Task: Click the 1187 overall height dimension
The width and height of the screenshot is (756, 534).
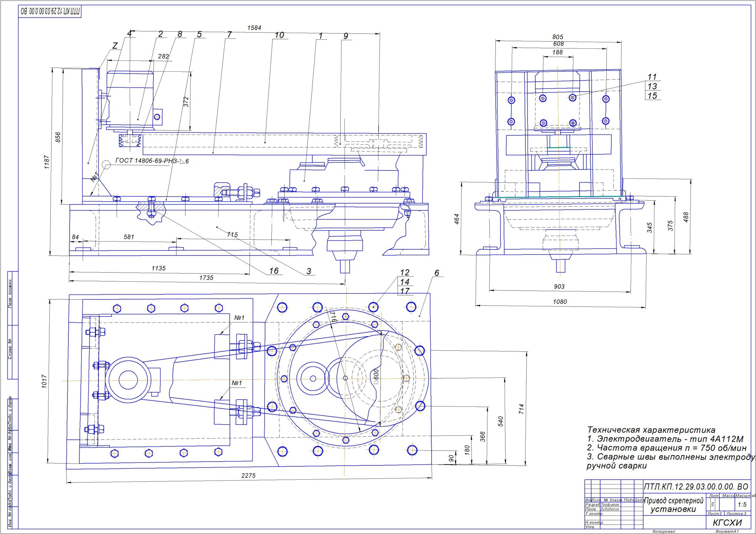Action: 47,162
